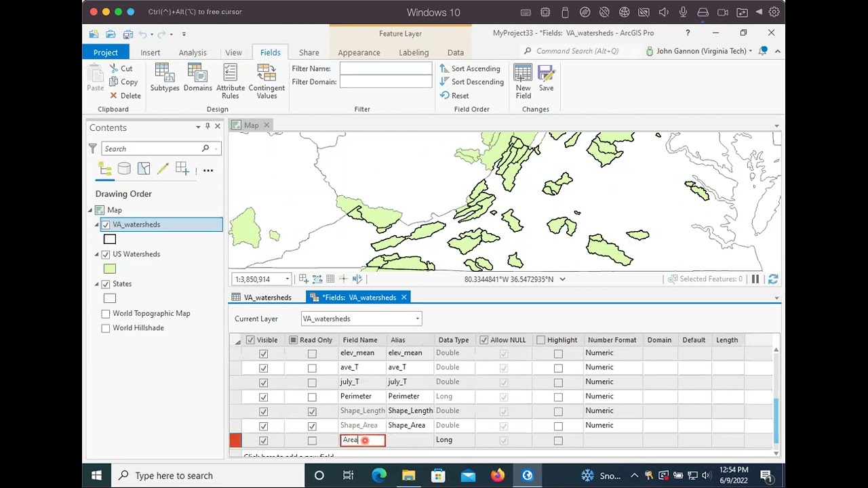Open the coordinate display units dropdown
The height and width of the screenshot is (488, 868).
562,279
